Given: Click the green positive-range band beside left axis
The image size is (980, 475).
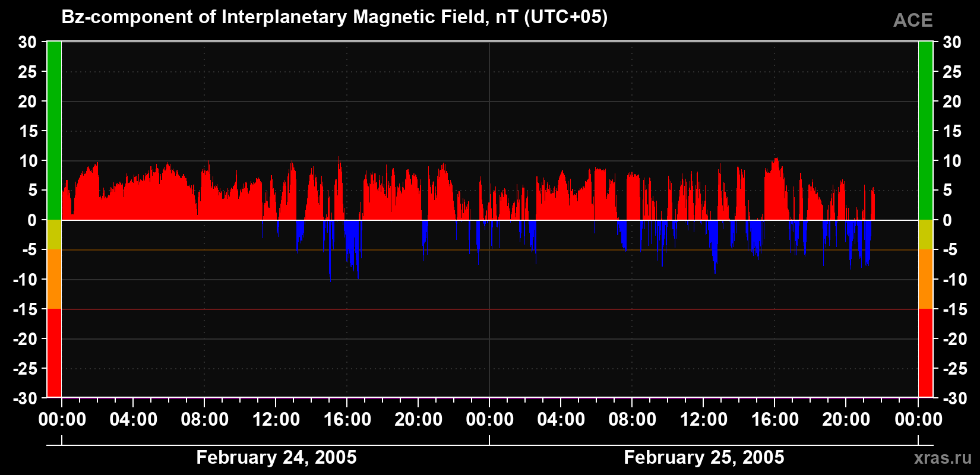Looking at the screenshot, I should [x=54, y=131].
